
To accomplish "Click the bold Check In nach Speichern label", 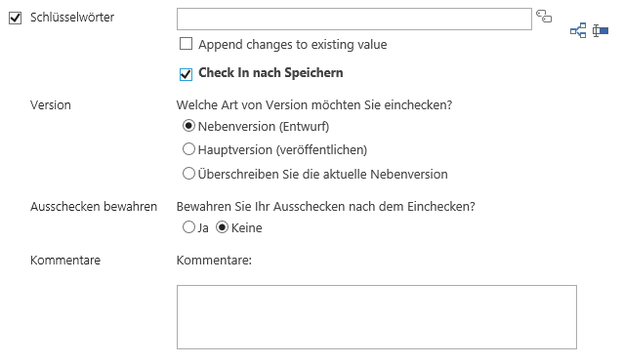I will pos(270,73).
